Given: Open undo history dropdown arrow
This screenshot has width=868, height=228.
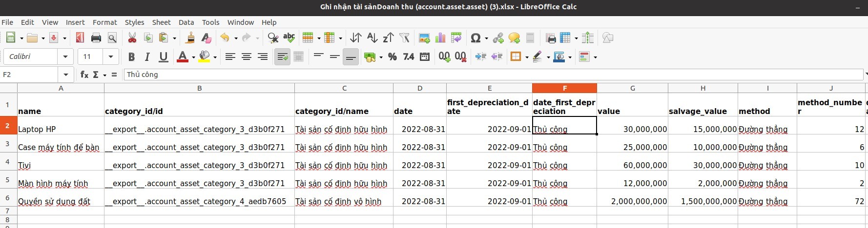Looking at the screenshot, I should (235, 38).
